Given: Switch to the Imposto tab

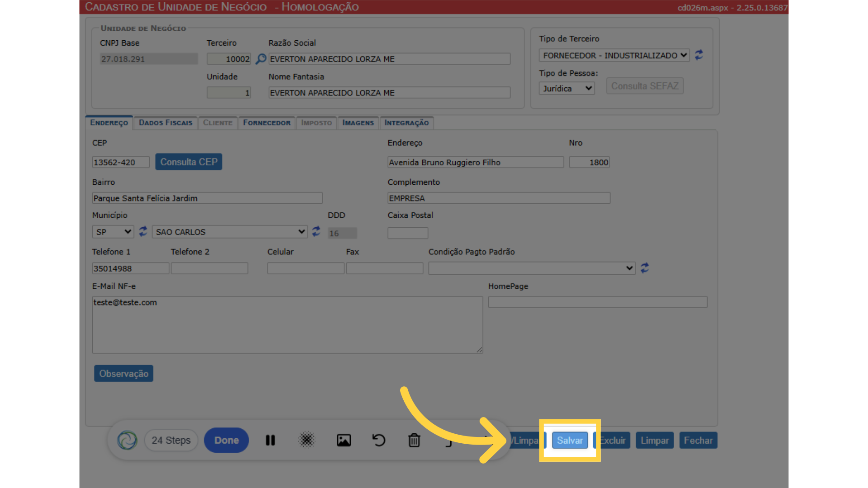Looking at the screenshot, I should point(316,122).
